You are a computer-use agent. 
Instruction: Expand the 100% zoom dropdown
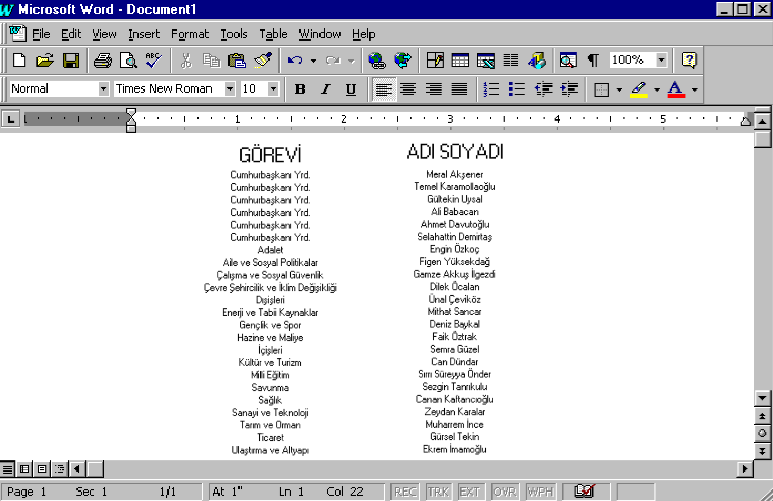661,61
